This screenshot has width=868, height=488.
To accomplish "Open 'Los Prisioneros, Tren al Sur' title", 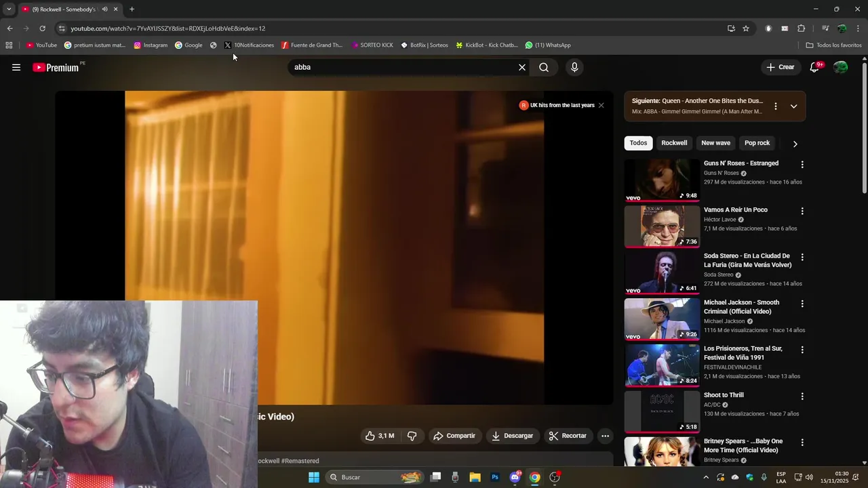I will 743,353.
